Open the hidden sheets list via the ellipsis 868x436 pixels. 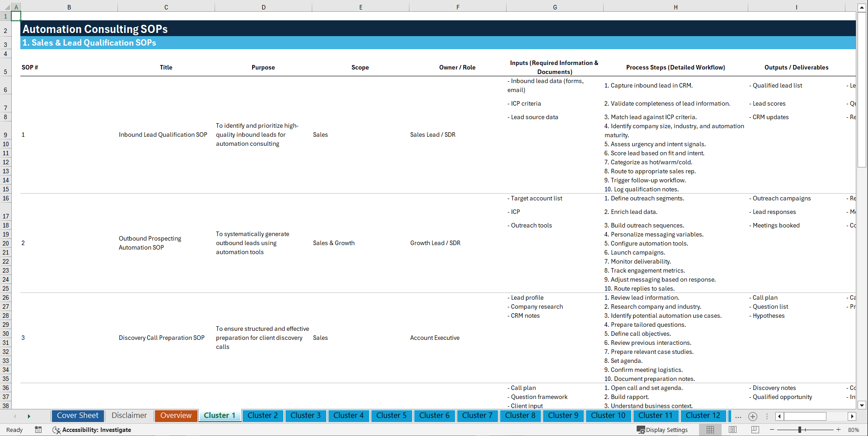738,417
